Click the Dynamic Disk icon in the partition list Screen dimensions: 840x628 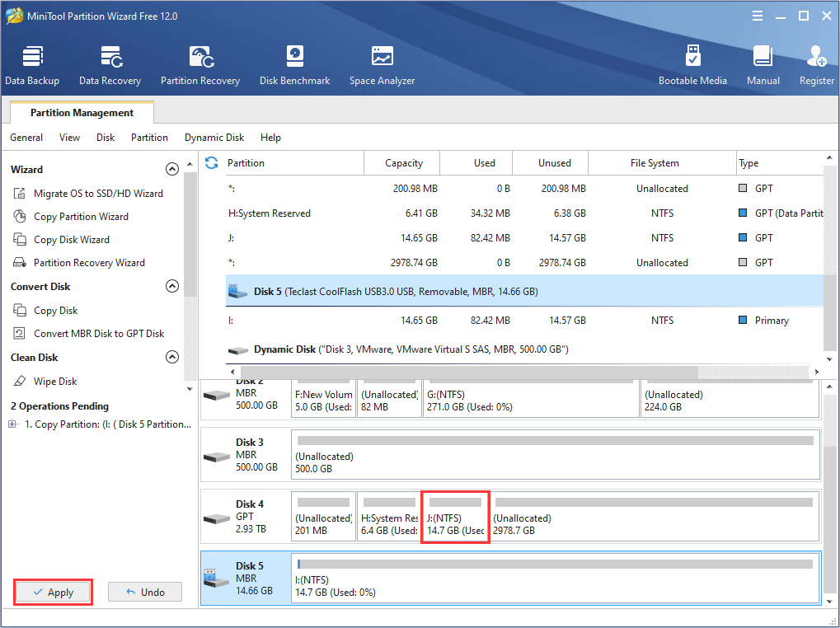pyautogui.click(x=237, y=350)
